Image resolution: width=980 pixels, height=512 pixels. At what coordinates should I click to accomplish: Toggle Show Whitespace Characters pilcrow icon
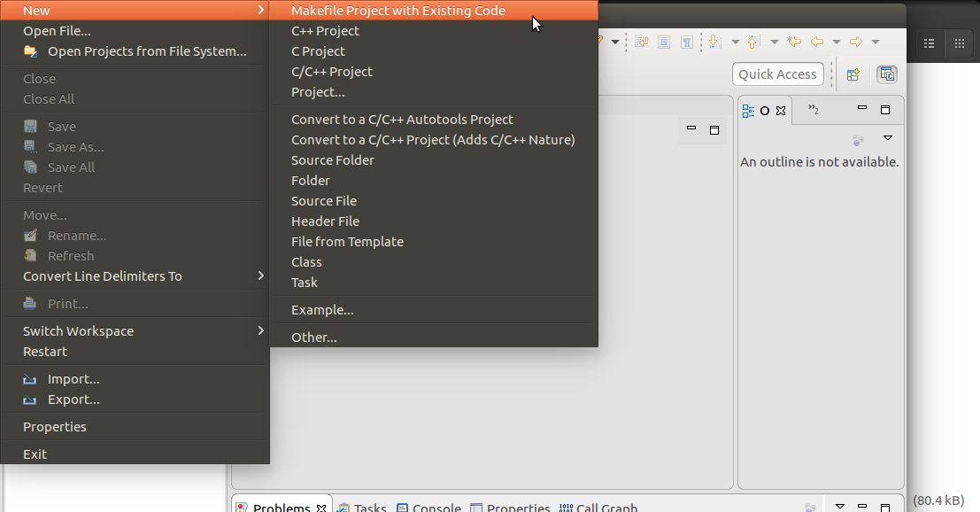point(687,42)
